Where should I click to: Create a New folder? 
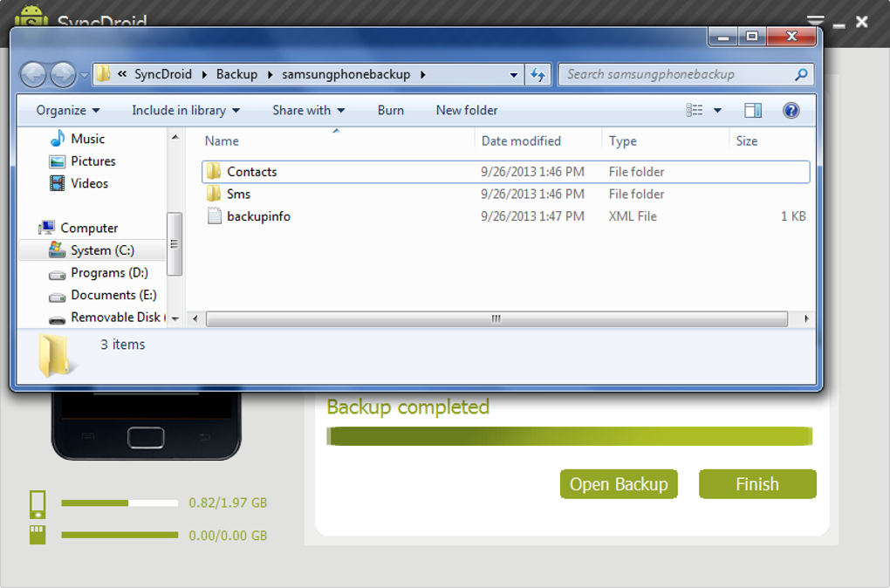click(x=467, y=110)
